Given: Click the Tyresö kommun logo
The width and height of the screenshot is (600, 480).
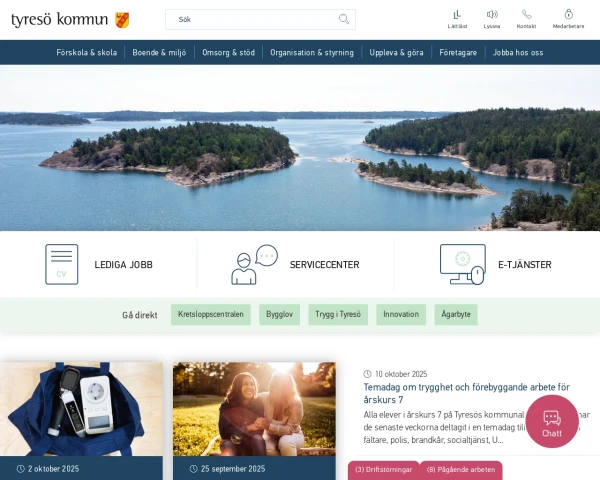Looking at the screenshot, I should click(70, 20).
